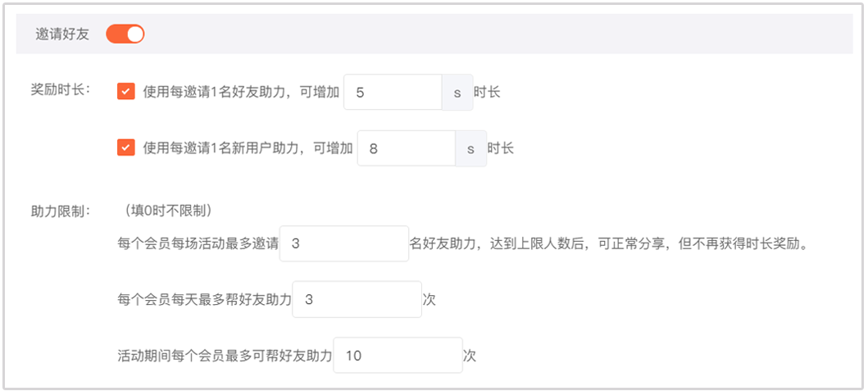Click the 使用每邀请1名新用户助力 checkbox label text
The height and width of the screenshot is (391, 868).
pyautogui.click(x=248, y=149)
